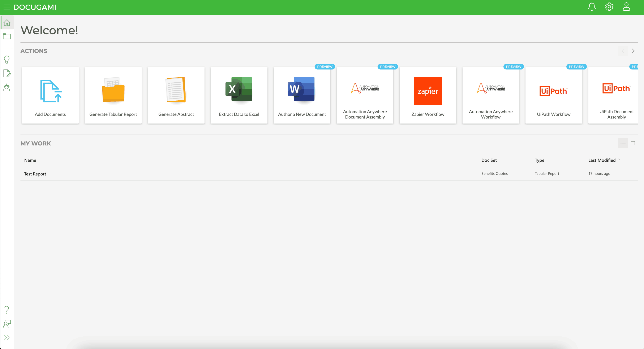This screenshot has width=644, height=349.
Task: Open the user profile icon
Action: (x=627, y=7)
